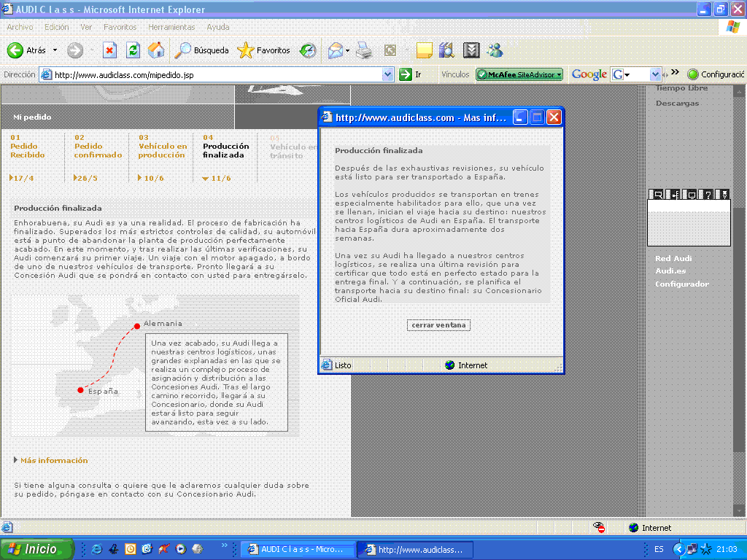Open the Favoritos menu in the menu bar
This screenshot has height=560, width=747.
tap(120, 27)
